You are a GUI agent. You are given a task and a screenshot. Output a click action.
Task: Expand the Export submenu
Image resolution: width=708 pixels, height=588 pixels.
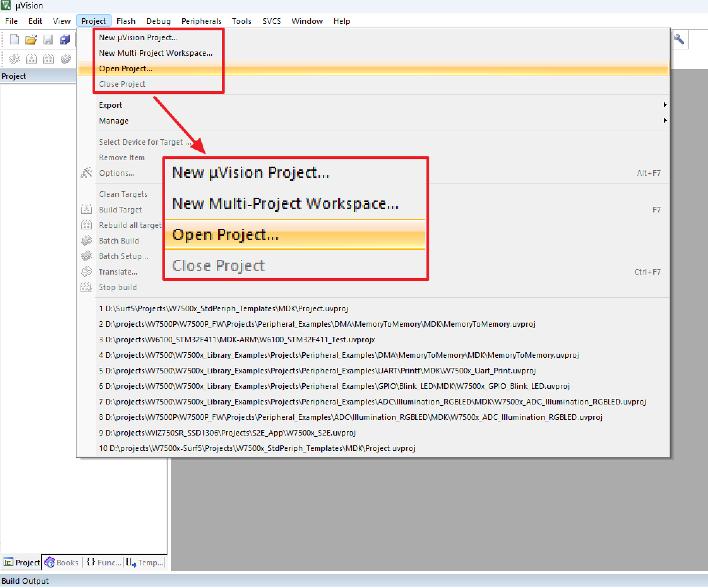point(374,105)
